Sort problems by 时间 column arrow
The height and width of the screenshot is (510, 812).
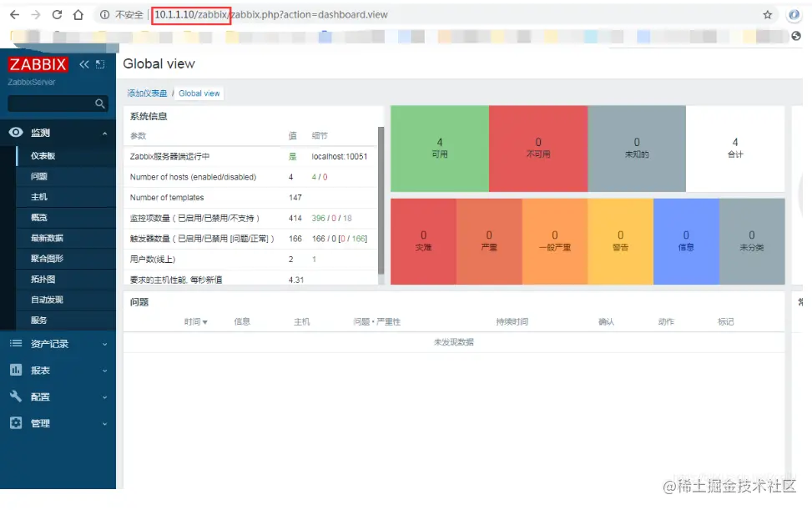pos(205,322)
